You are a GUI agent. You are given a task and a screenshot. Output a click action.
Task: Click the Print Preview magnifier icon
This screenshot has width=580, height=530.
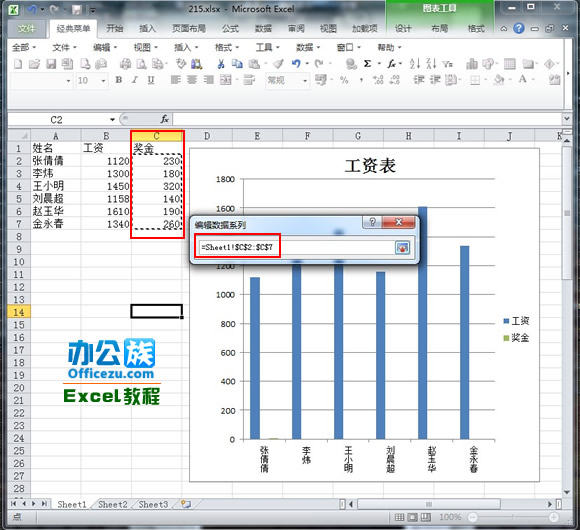coord(141,64)
